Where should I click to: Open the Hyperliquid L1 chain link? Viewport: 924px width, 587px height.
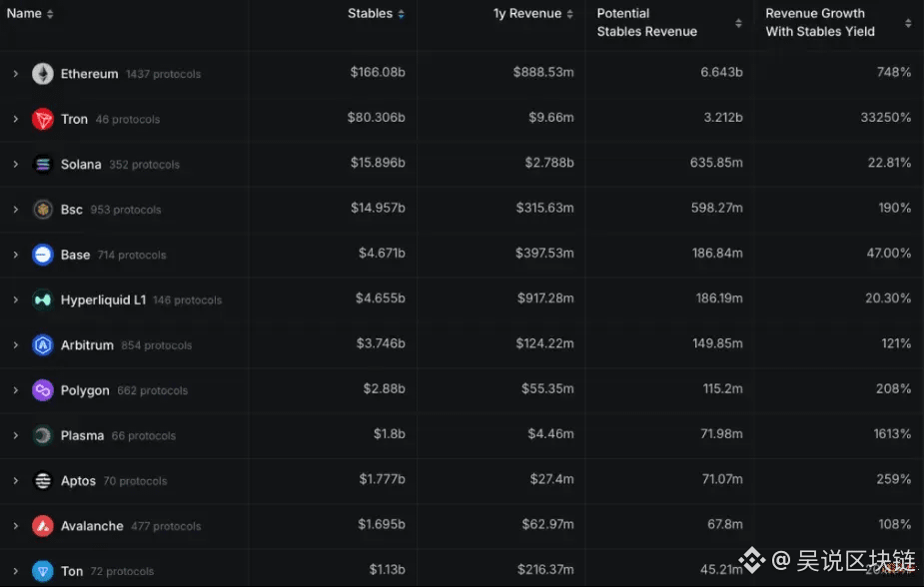tap(103, 299)
